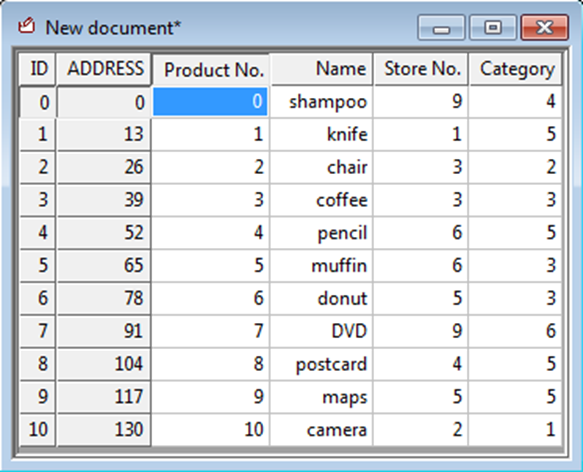Select the 'donut' name cell

[x=321, y=298]
